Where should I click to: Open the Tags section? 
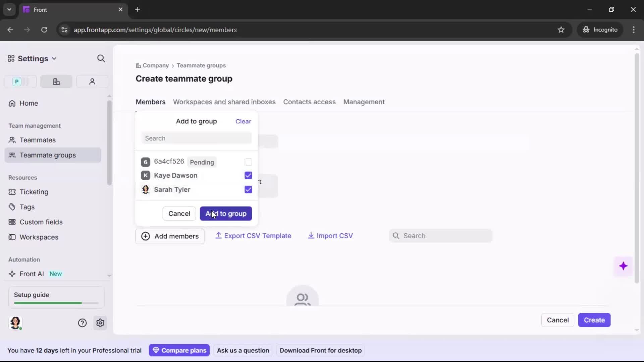point(27,207)
